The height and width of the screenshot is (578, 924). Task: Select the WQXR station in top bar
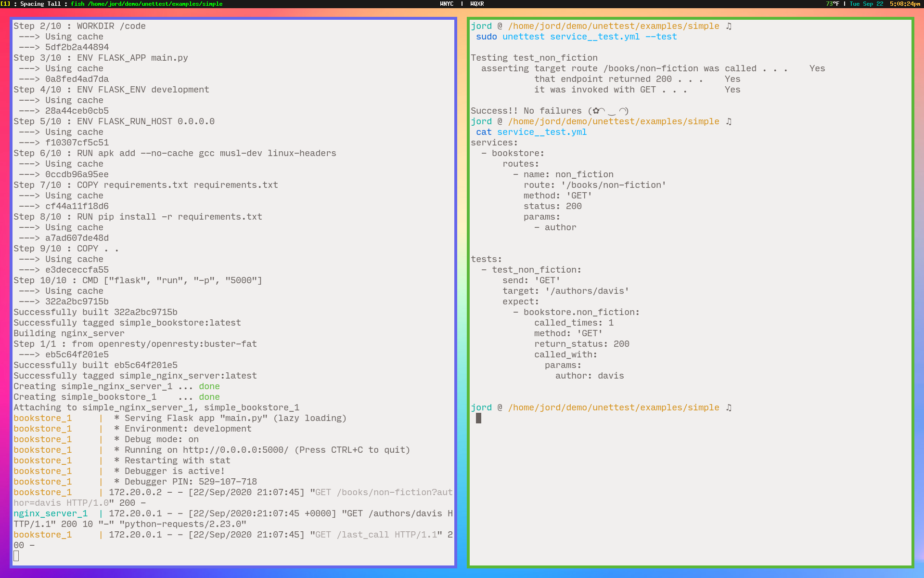(x=477, y=4)
